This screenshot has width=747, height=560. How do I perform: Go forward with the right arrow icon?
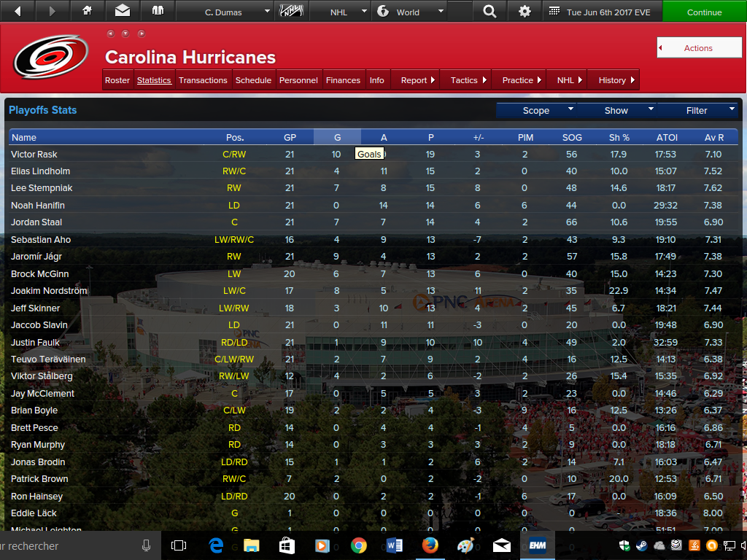tap(53, 11)
